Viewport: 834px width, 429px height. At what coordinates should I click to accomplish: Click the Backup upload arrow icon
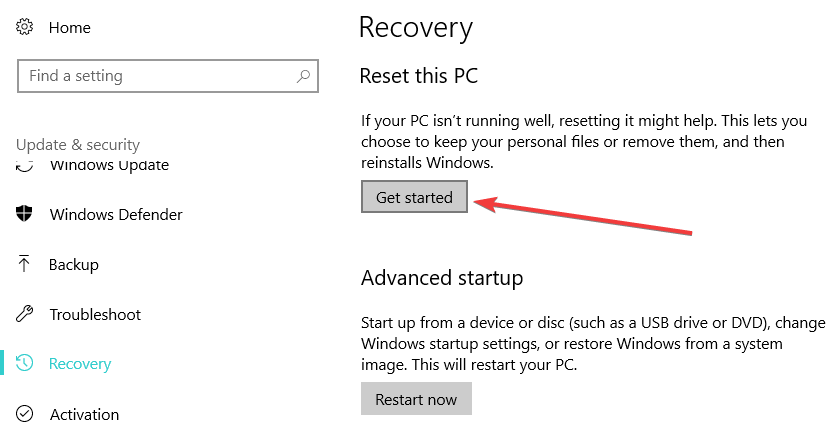[26, 264]
